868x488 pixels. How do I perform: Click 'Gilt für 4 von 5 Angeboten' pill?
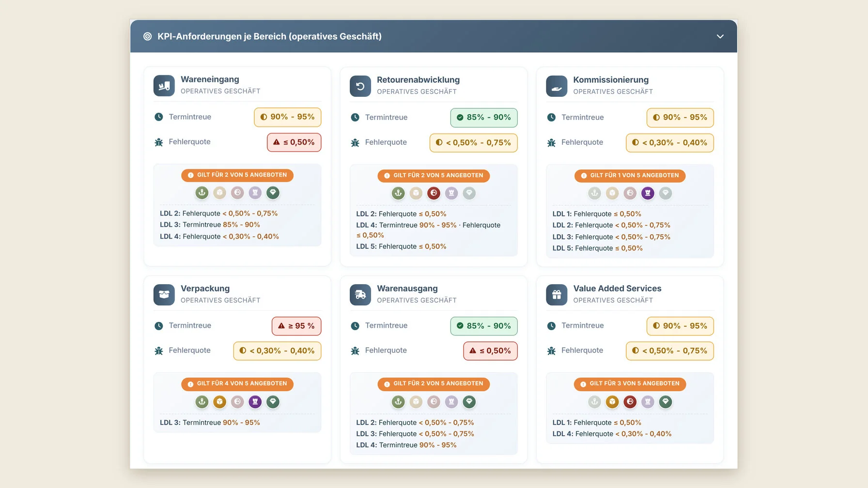[x=237, y=384]
